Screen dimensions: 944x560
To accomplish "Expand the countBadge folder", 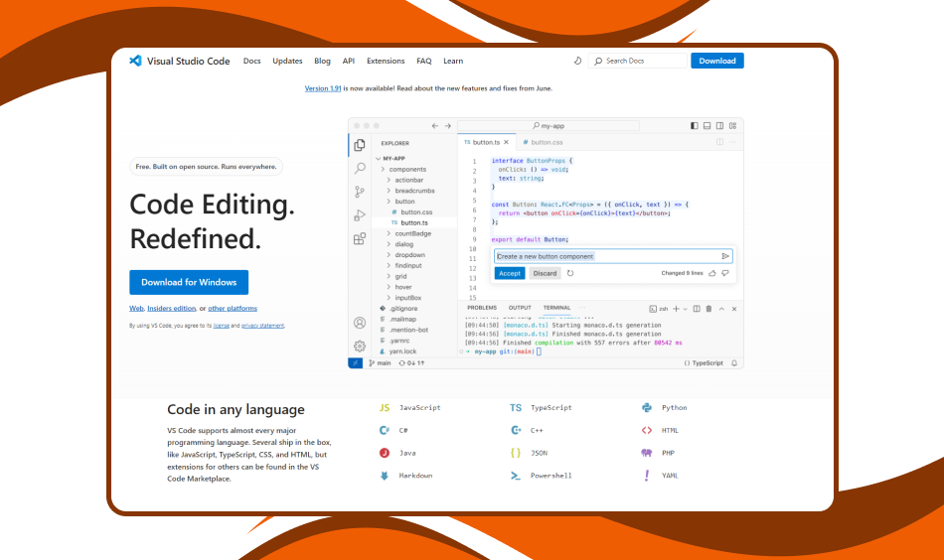I will (408, 233).
